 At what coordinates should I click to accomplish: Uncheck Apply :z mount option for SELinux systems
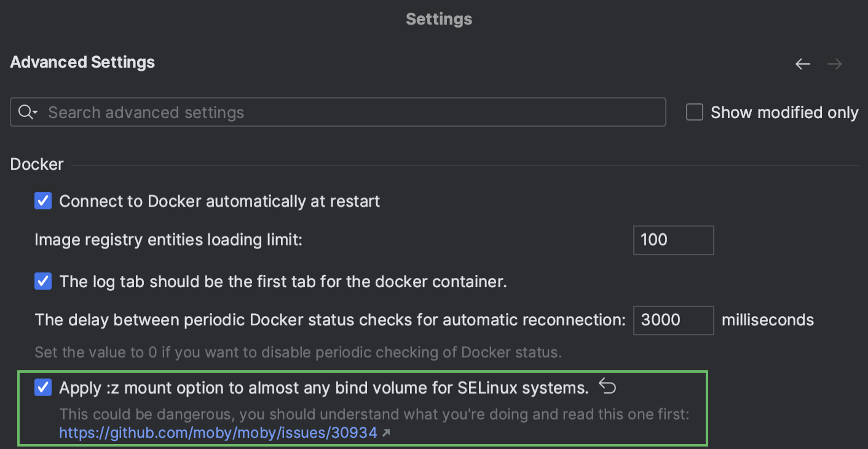tap(42, 387)
